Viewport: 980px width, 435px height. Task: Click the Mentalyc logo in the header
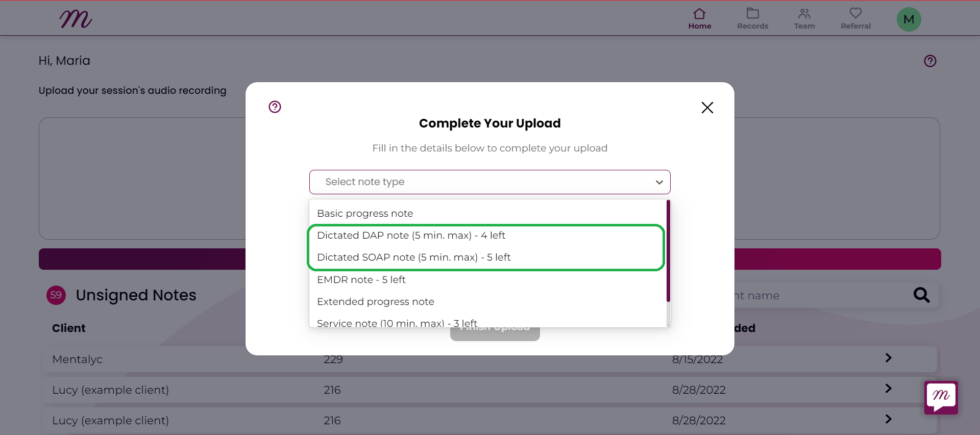click(x=76, y=19)
